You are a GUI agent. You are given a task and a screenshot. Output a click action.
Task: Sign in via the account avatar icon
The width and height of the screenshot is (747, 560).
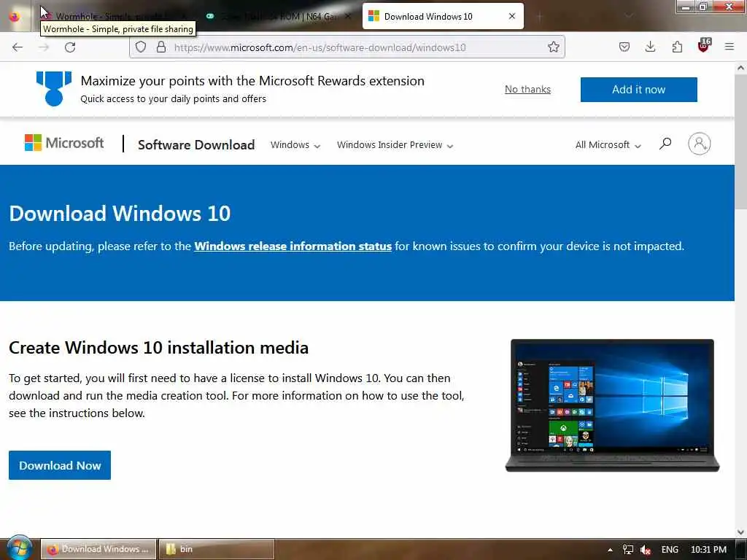pyautogui.click(x=699, y=144)
